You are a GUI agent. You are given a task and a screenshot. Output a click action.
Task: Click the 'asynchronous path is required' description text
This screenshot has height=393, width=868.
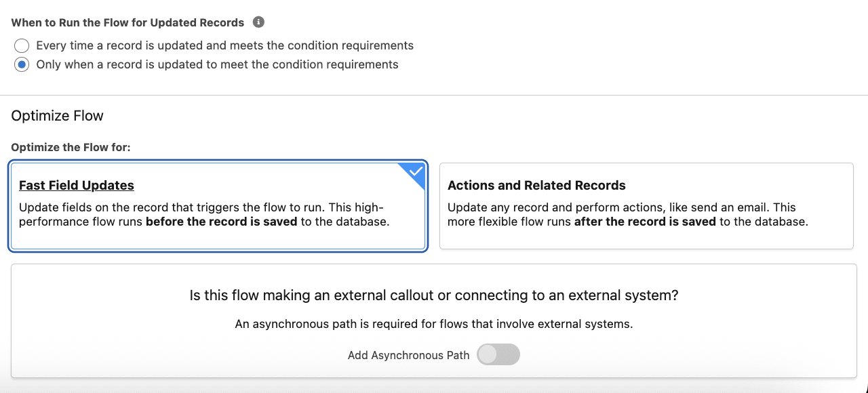434,325
